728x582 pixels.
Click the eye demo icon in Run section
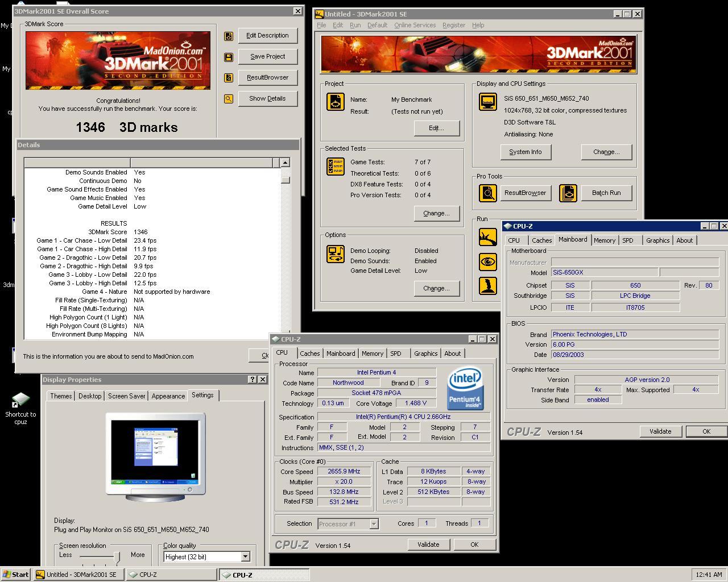(x=488, y=261)
